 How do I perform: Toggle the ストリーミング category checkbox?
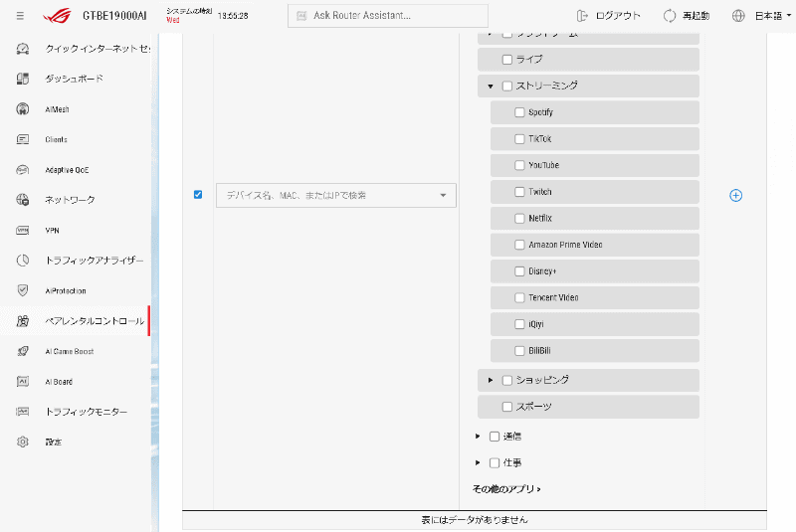[x=506, y=86]
